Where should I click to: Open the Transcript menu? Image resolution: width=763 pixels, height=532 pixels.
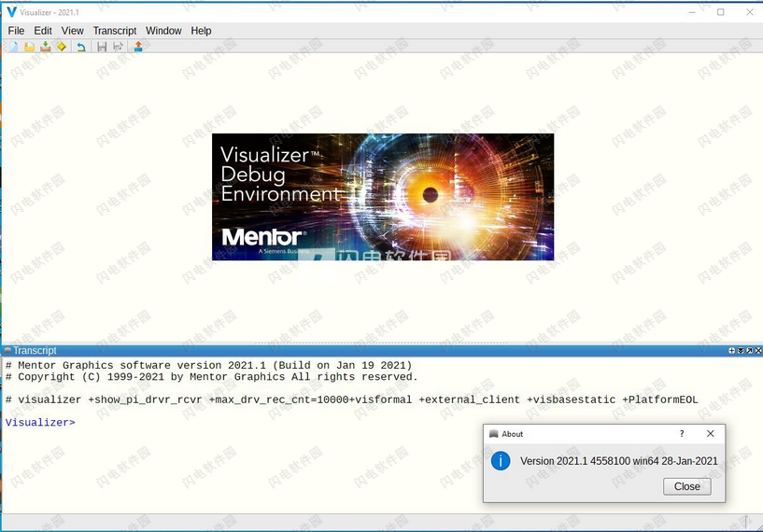click(x=115, y=31)
